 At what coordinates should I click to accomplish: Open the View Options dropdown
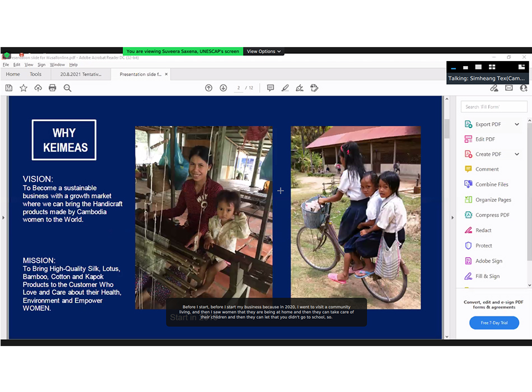[264, 52]
